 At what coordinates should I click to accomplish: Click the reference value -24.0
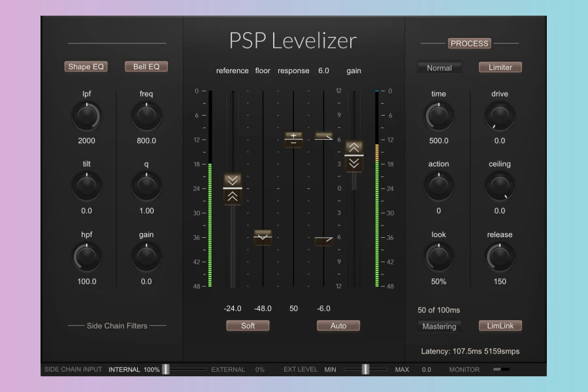coord(233,308)
